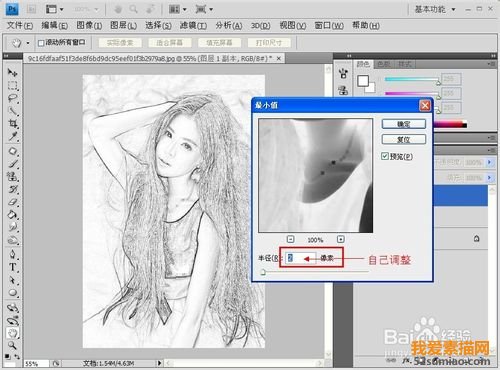Click the foreground color swatch in Color panel

pyautogui.click(x=363, y=80)
